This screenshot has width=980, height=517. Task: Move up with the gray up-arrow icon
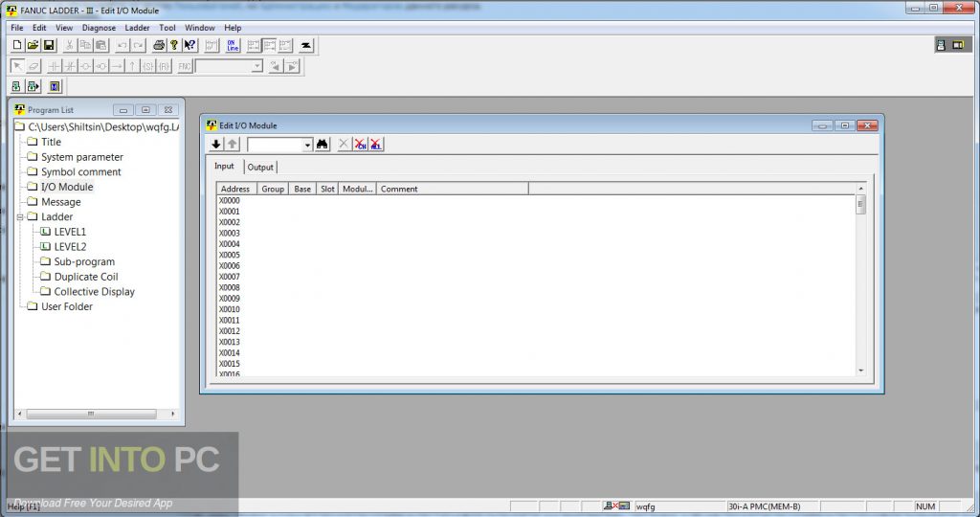pyautogui.click(x=232, y=145)
